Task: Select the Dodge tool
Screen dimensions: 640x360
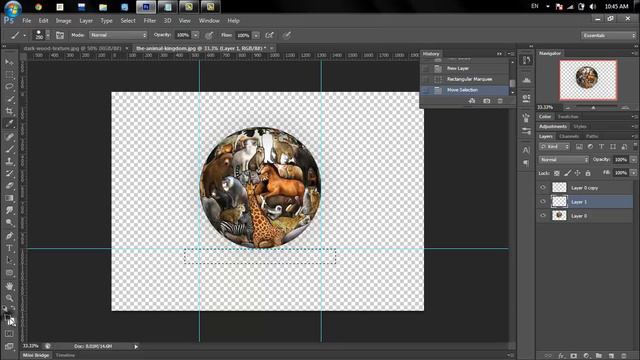Action: point(9,223)
